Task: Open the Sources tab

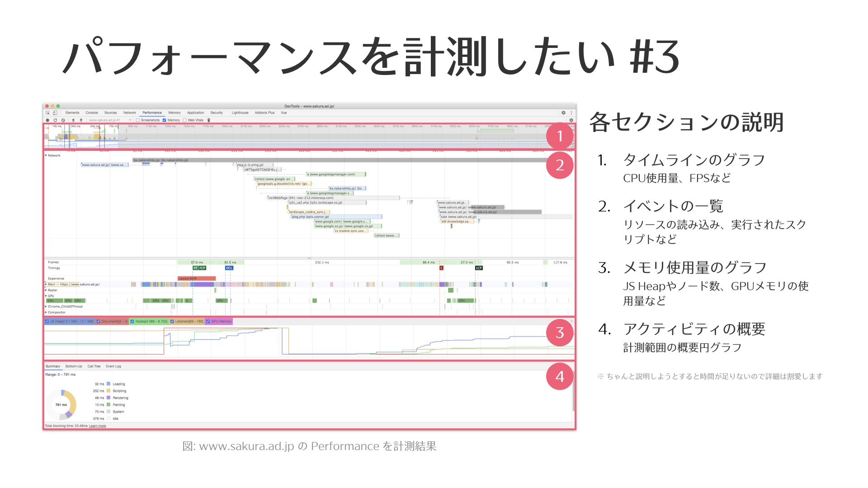Action: 111,113
